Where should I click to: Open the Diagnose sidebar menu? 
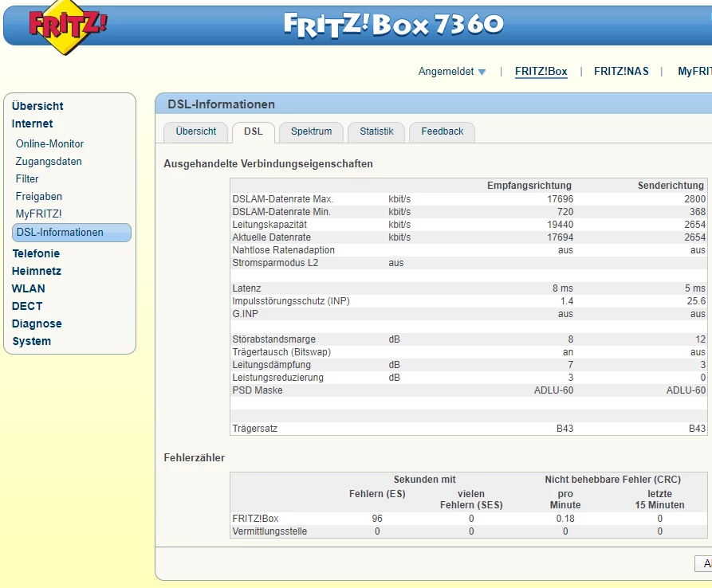(37, 323)
